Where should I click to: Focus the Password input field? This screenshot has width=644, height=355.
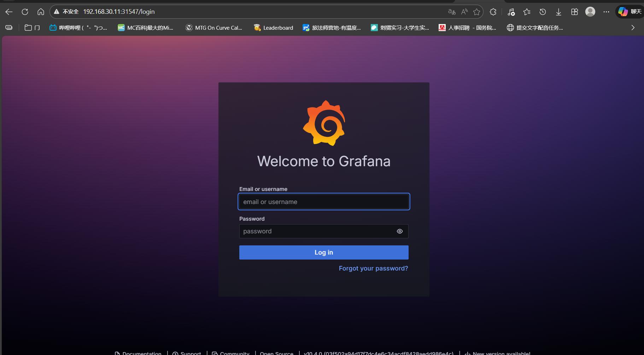(324, 231)
